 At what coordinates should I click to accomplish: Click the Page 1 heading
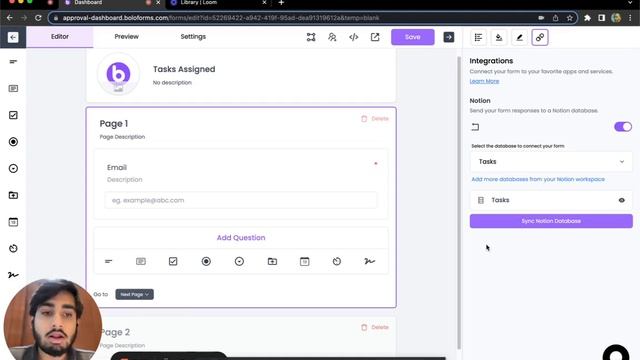(x=114, y=124)
